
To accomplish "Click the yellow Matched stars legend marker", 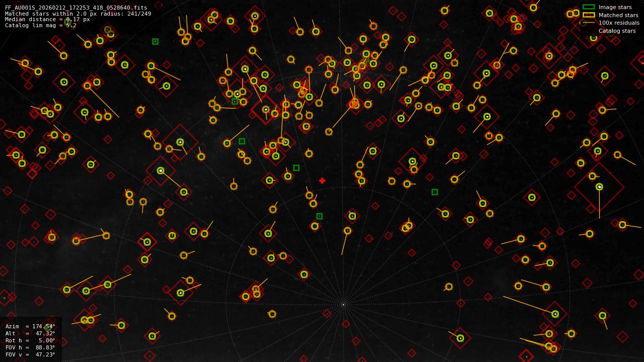I will 589,15.
